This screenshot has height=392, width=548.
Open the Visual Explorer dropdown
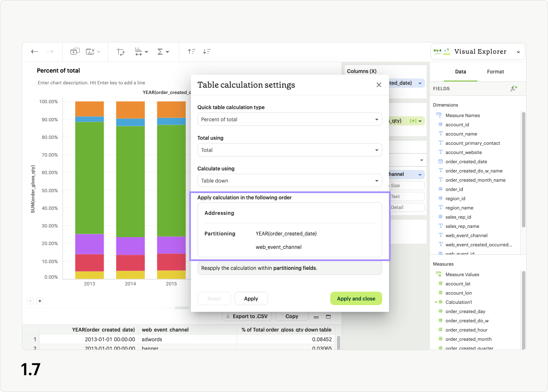coord(478,52)
